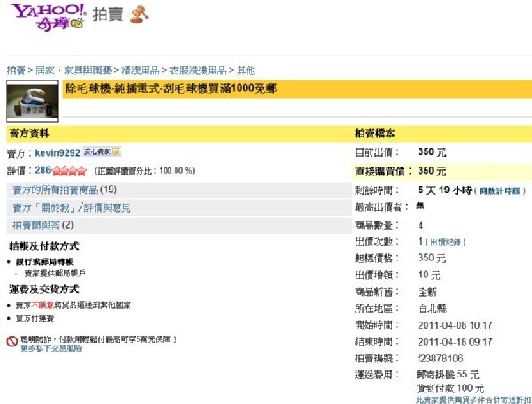The width and height of the screenshot is (532, 404).
Task: View seller's 286 rating score
Action: 42,170
